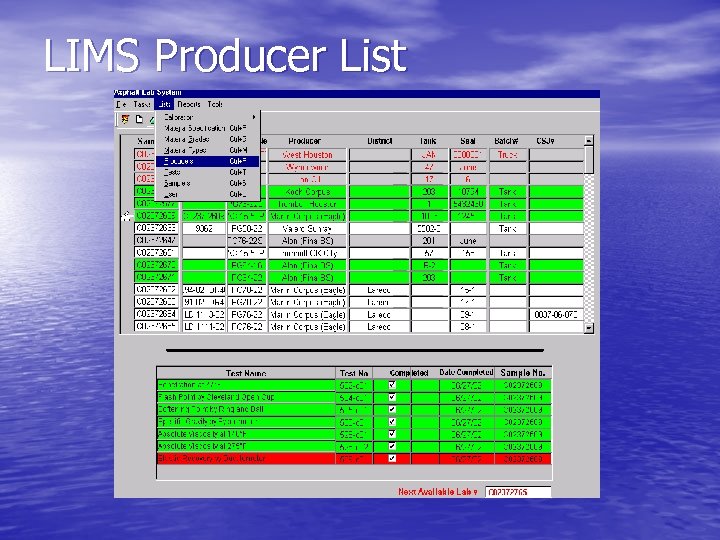
Task: Click the Date Completed column header
Action: coord(467,372)
